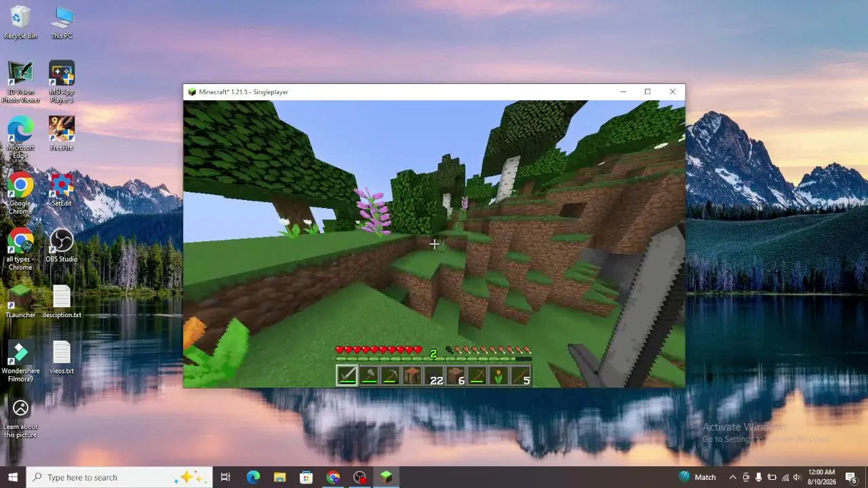Select the sticks slot showing 5
This screenshot has width=868, height=488.
pos(521,375)
